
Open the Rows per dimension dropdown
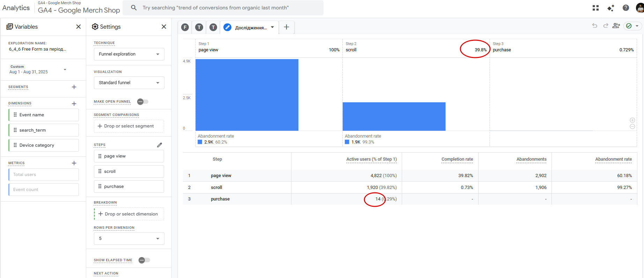129,239
